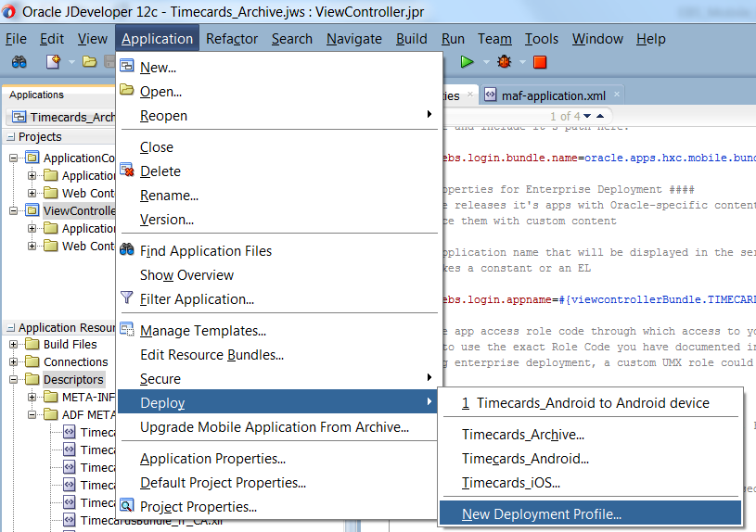Viewport: 756px width, 532px height.
Task: Click the binoculars Find icon in toolbar
Action: pos(19,62)
